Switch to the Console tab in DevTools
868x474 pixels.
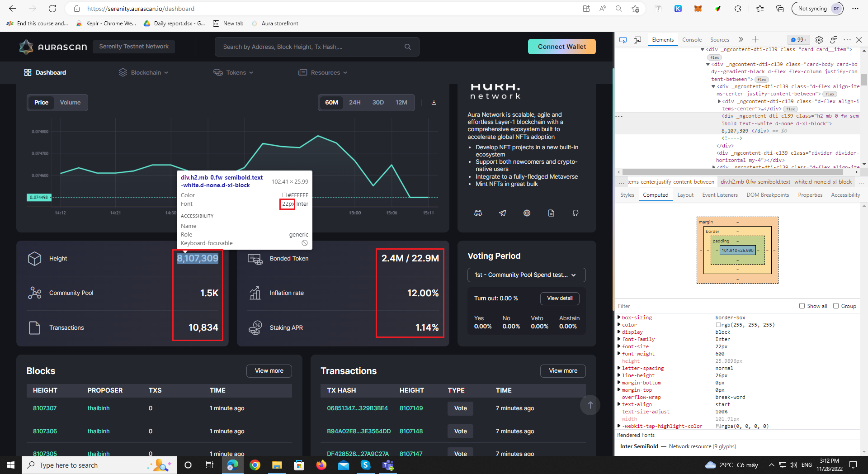pos(692,40)
